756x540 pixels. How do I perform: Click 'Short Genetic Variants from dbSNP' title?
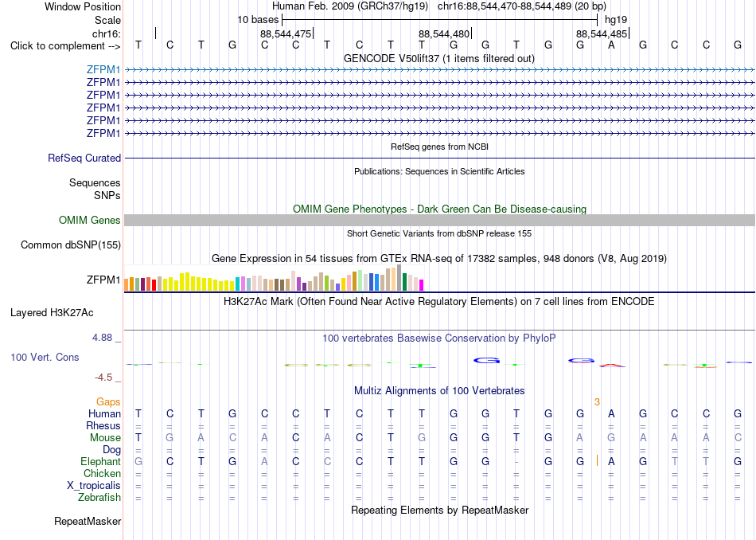pyautogui.click(x=439, y=233)
